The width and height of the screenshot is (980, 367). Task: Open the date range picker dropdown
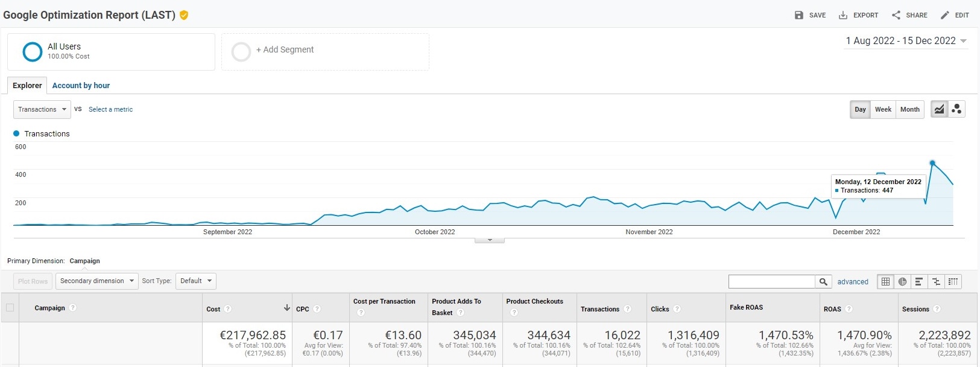[x=906, y=41]
